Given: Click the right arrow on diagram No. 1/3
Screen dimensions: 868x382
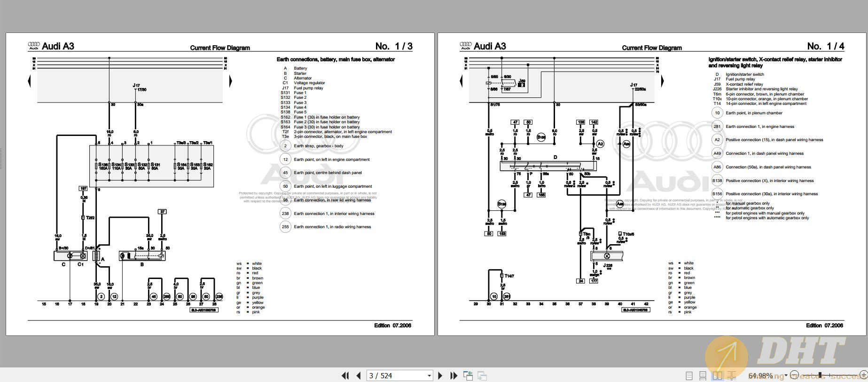Looking at the screenshot, I should click(230, 81).
